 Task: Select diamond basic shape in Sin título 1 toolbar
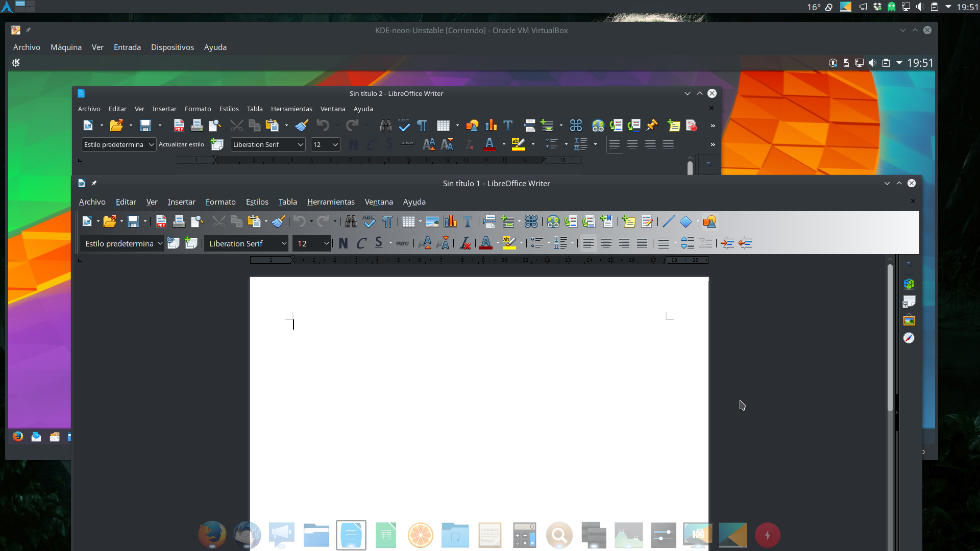[x=685, y=221]
